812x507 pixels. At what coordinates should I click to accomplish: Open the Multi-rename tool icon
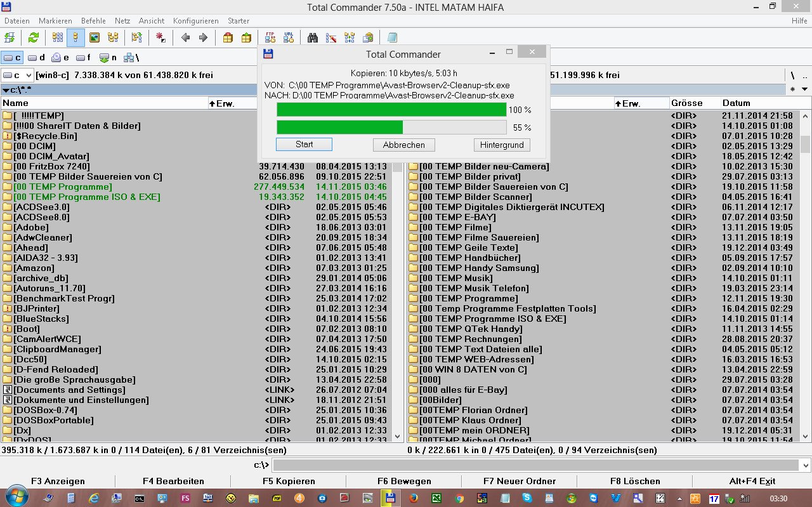click(x=331, y=37)
